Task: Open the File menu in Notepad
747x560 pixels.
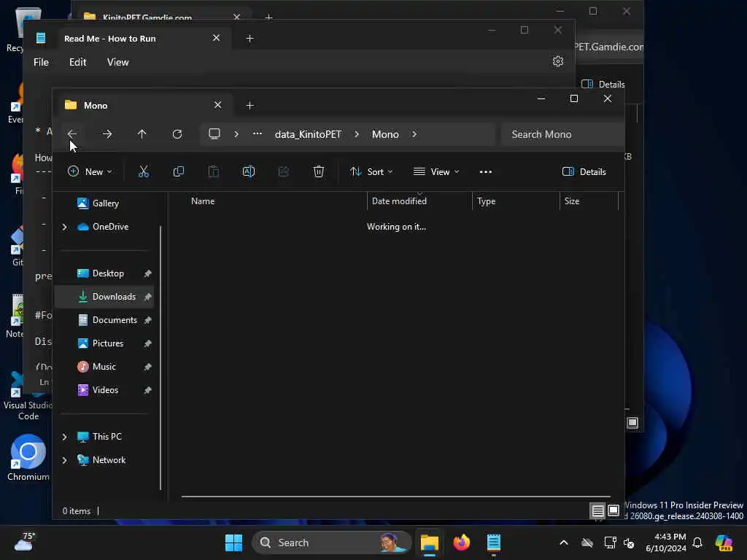Action: (41, 63)
